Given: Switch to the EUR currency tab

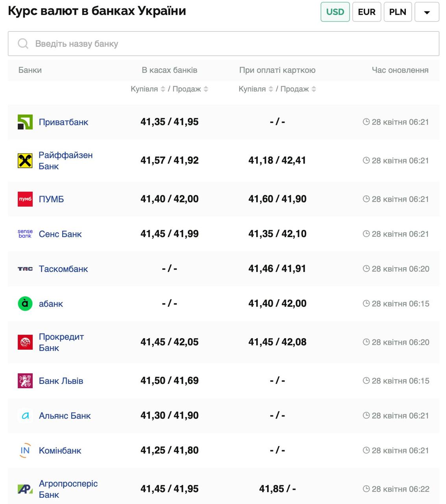Looking at the screenshot, I should pos(366,12).
